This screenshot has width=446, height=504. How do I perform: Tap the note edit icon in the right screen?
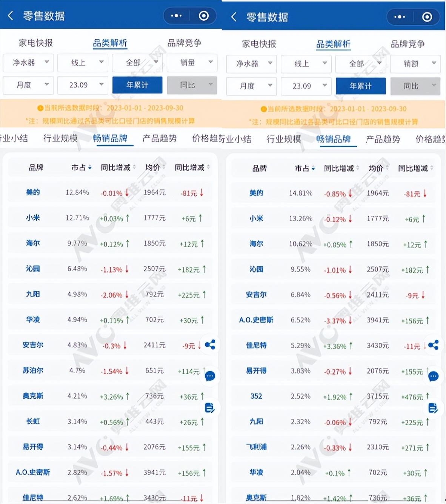[x=433, y=408]
